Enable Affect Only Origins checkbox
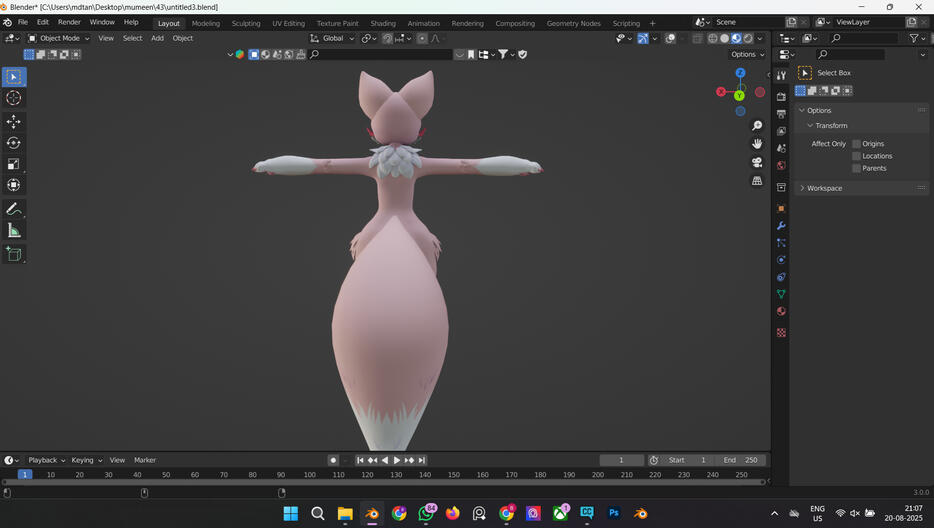934x528 pixels. coord(857,144)
